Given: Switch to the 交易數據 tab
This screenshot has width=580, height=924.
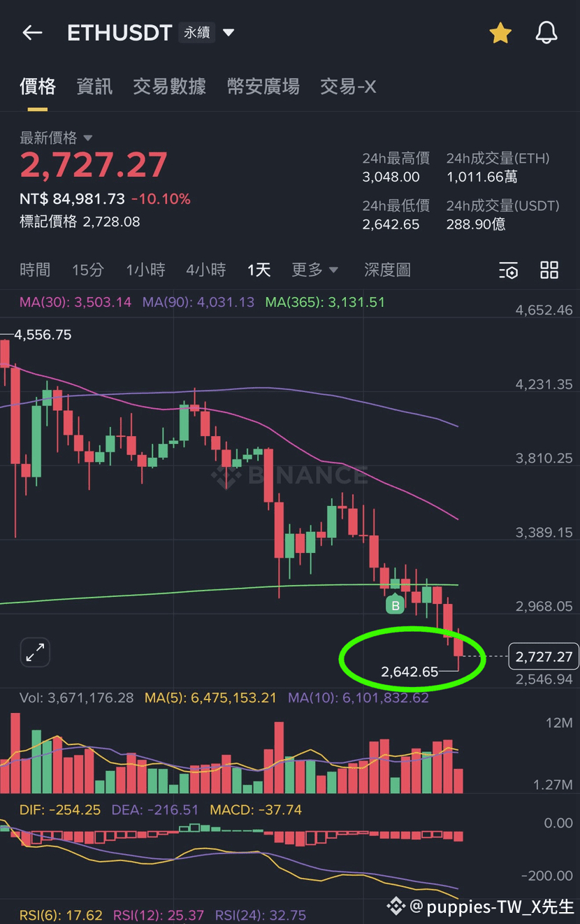Looking at the screenshot, I should tap(170, 87).
